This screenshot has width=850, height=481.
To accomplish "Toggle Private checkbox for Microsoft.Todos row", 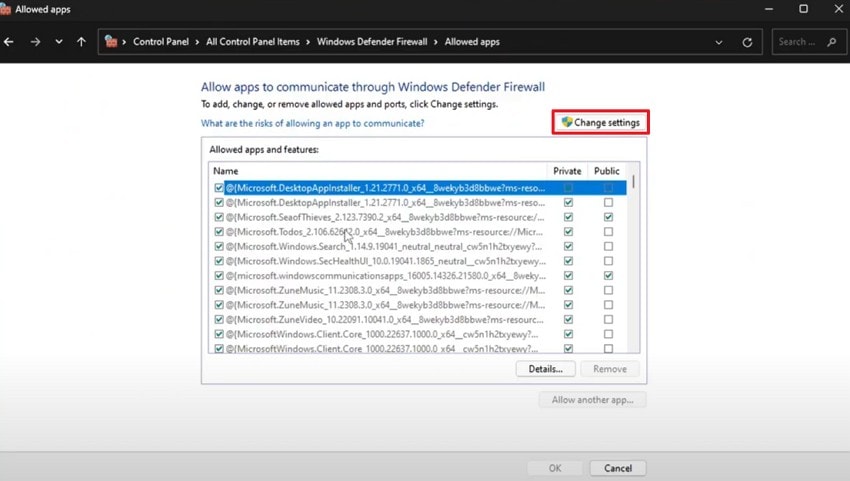I will 568,232.
